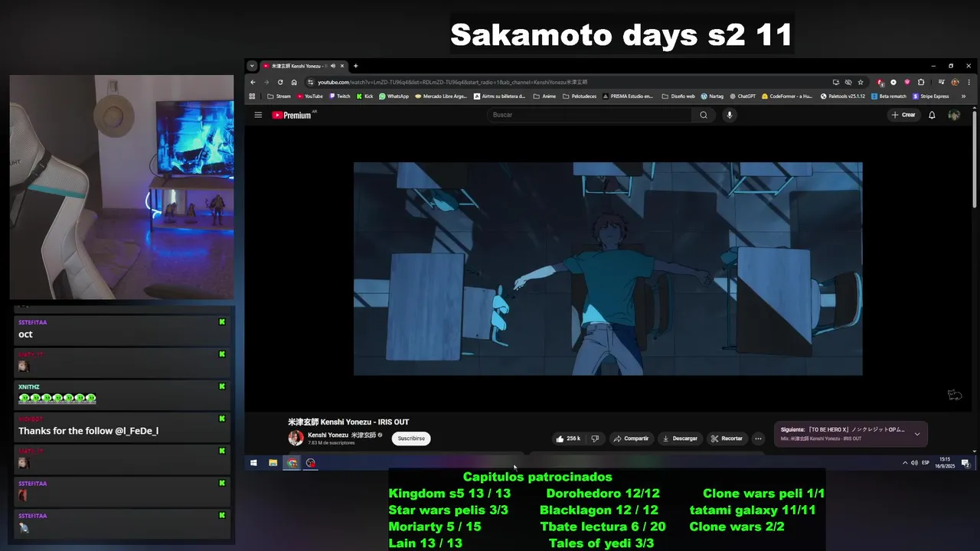Open the ChatGPT bookmark
The height and width of the screenshot is (551, 980).
point(742,96)
